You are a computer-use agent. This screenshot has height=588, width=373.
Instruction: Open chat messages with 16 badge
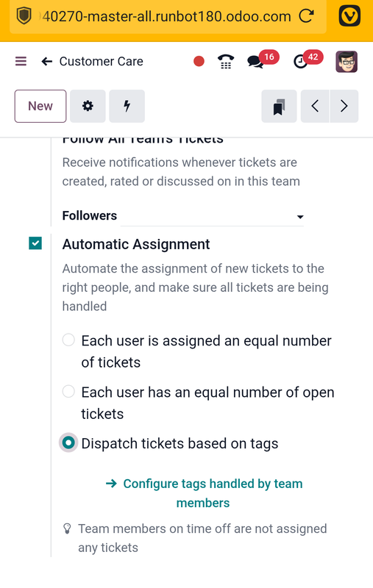(255, 62)
